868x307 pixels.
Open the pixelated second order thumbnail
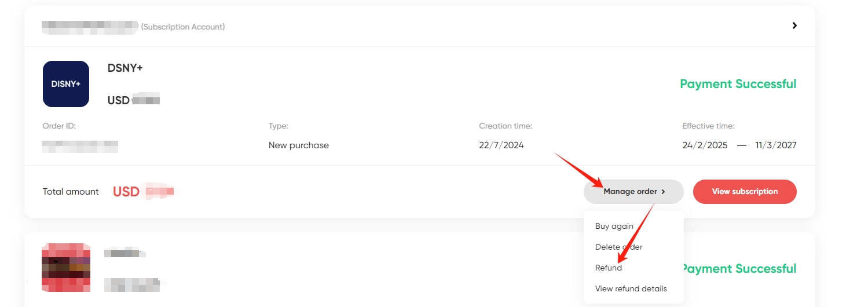66,268
